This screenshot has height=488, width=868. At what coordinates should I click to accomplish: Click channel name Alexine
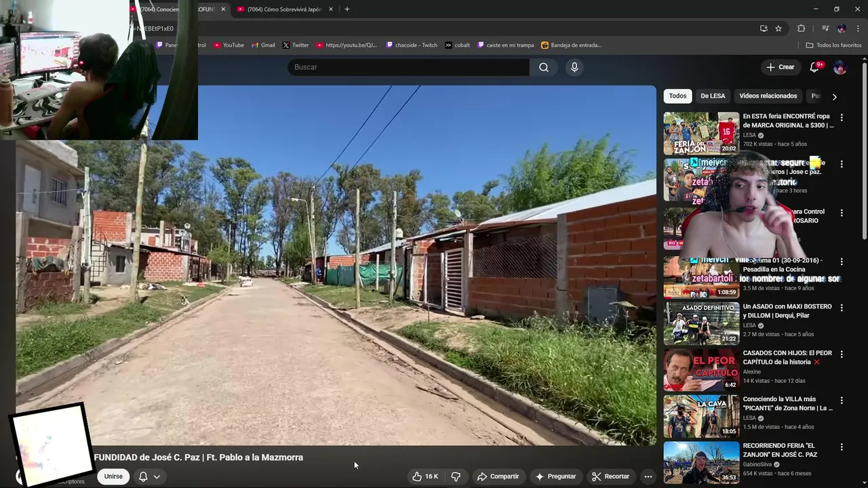752,371
